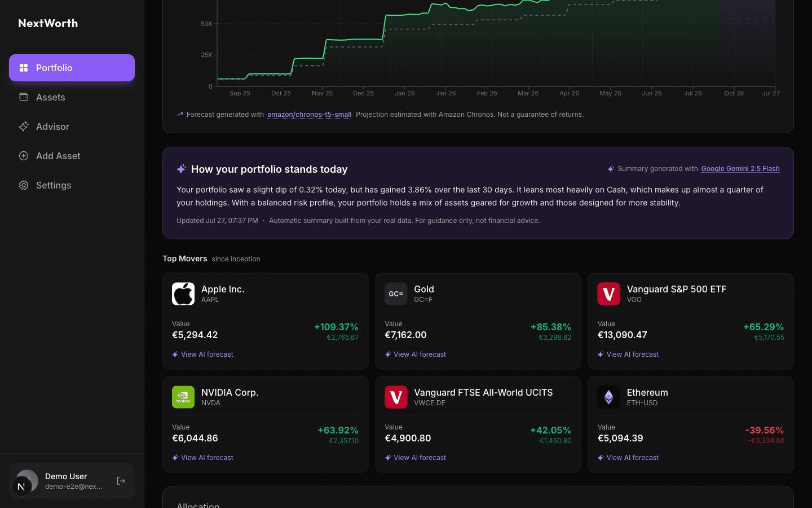Click the Ethereum logo icon
The width and height of the screenshot is (812, 508).
[x=608, y=397]
